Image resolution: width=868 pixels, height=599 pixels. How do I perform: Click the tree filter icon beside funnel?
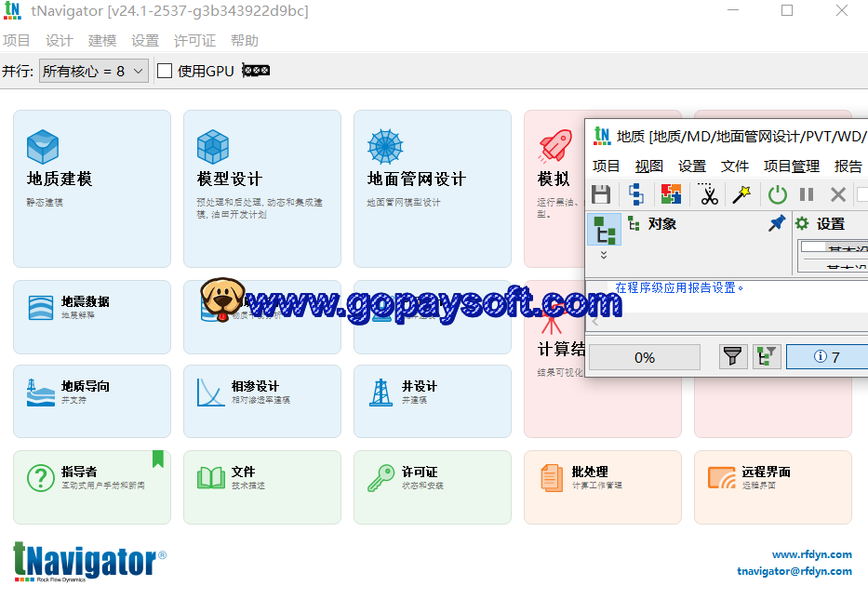[767, 356]
